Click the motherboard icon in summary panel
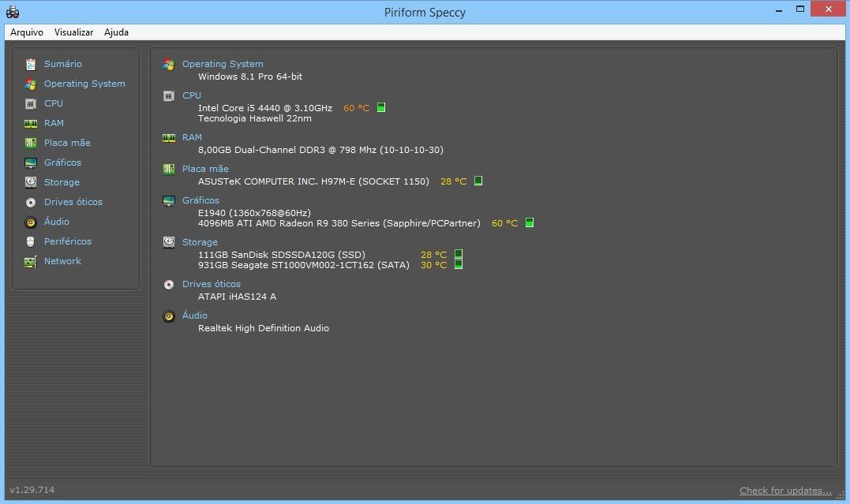Image resolution: width=850 pixels, height=504 pixels. 169,170
